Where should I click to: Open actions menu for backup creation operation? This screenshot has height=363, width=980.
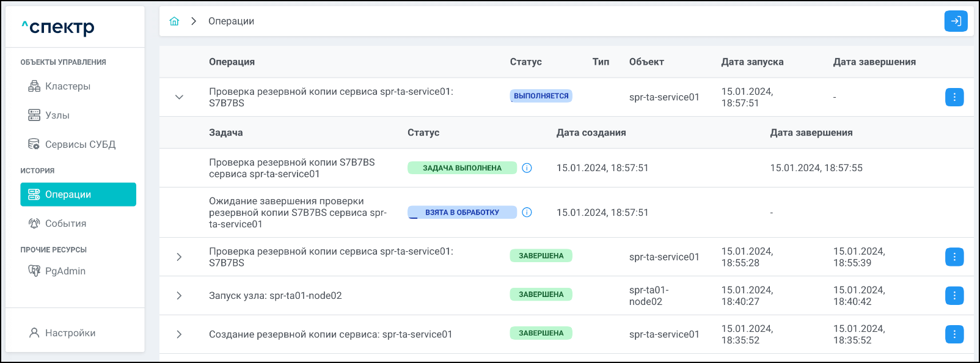[x=954, y=334]
